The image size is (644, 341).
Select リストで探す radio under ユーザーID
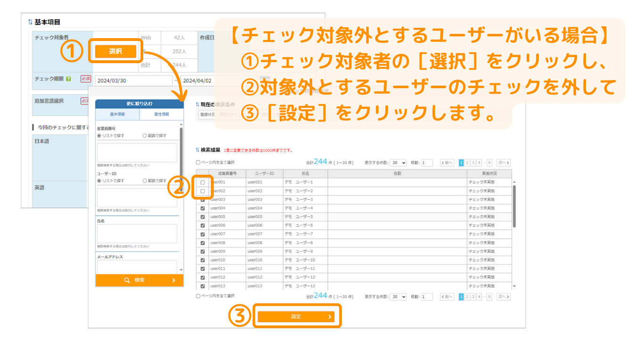click(x=99, y=180)
